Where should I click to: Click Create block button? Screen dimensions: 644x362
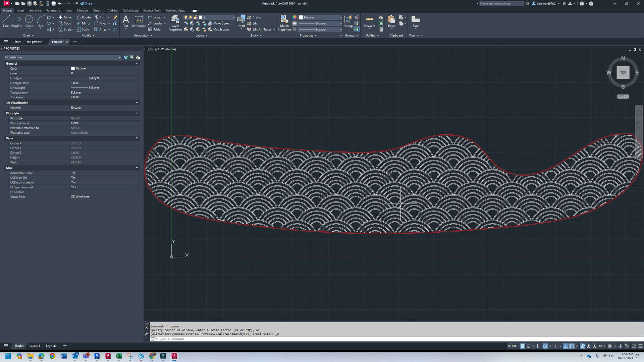(254, 17)
